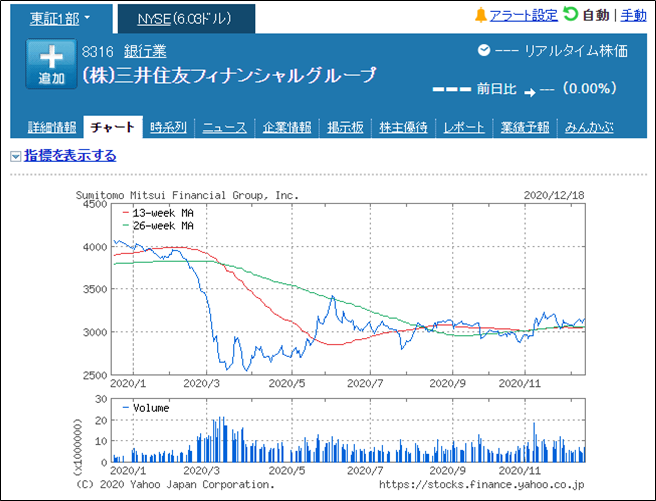Click the alert bell icon
This screenshot has height=501, width=656.
481,15
